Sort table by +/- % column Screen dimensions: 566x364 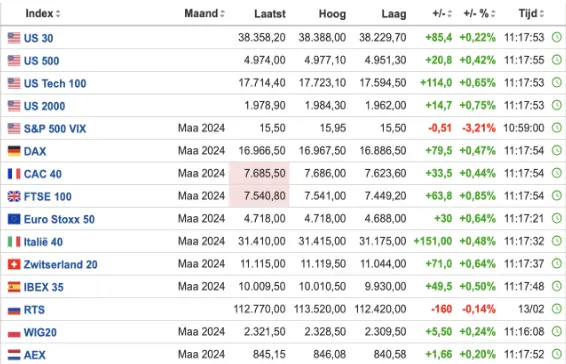click(x=479, y=13)
